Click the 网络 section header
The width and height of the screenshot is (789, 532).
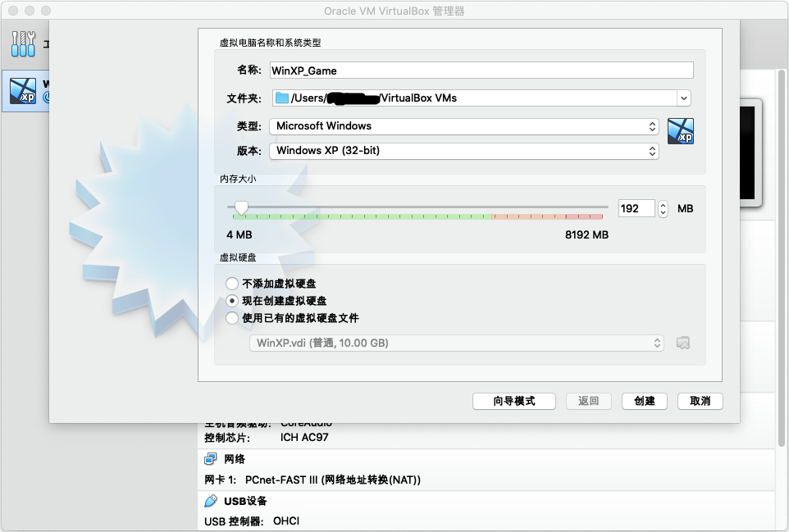click(x=235, y=459)
